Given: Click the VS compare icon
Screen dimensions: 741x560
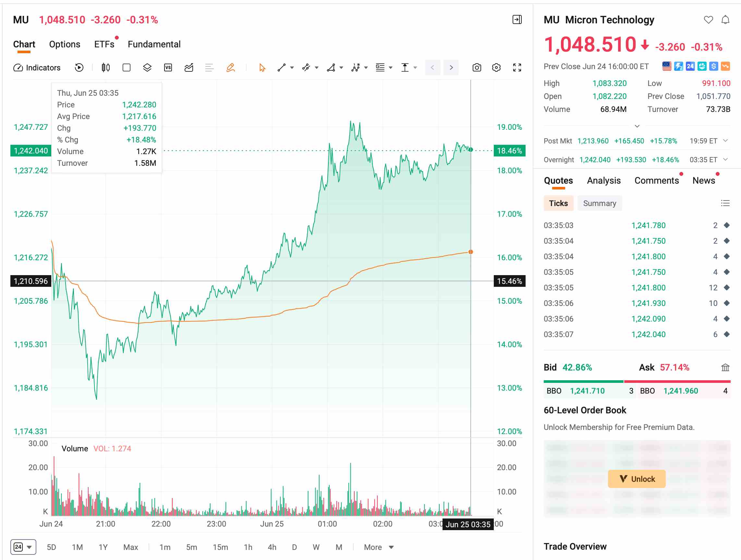Looking at the screenshot, I should coord(168,68).
